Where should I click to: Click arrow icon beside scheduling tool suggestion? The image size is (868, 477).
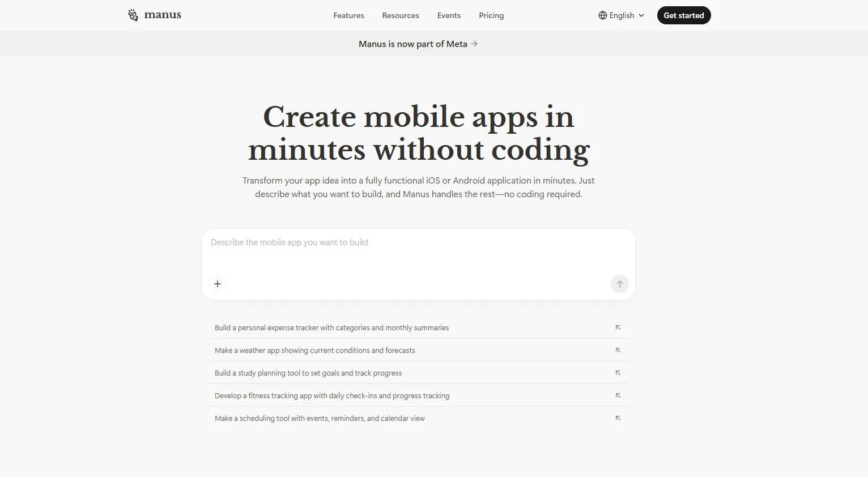pos(618,418)
